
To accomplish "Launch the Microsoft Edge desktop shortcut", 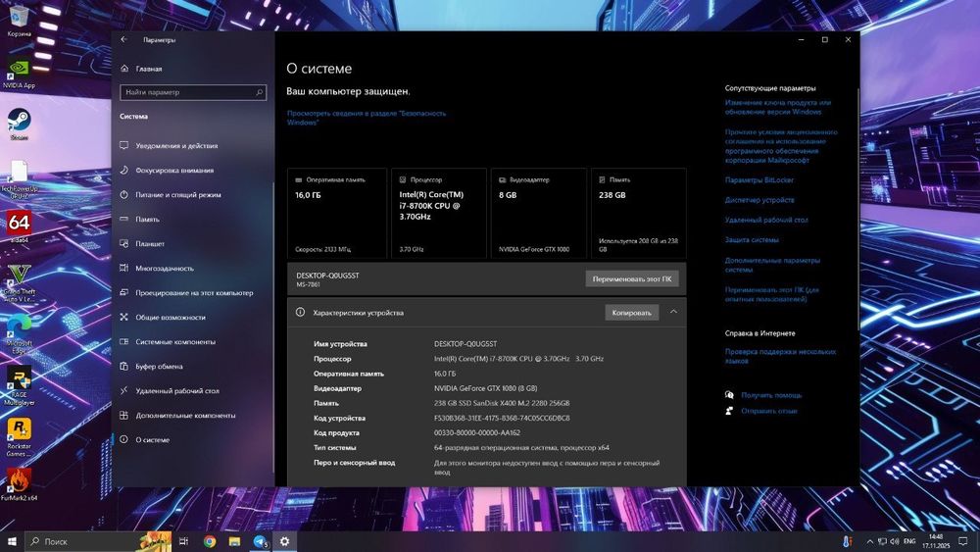I will coord(19,334).
